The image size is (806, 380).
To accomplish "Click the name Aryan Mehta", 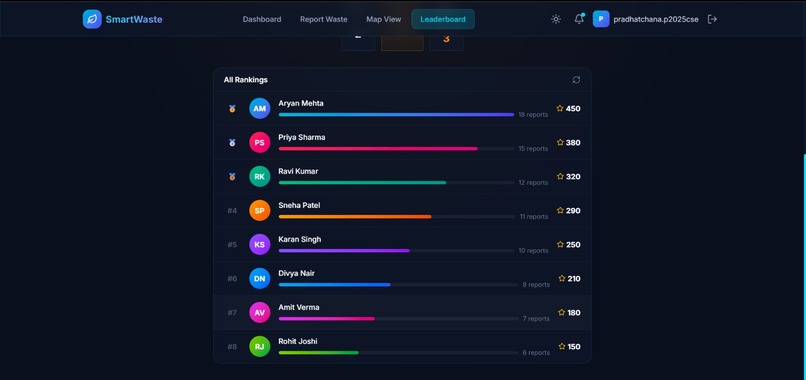I will (x=301, y=103).
